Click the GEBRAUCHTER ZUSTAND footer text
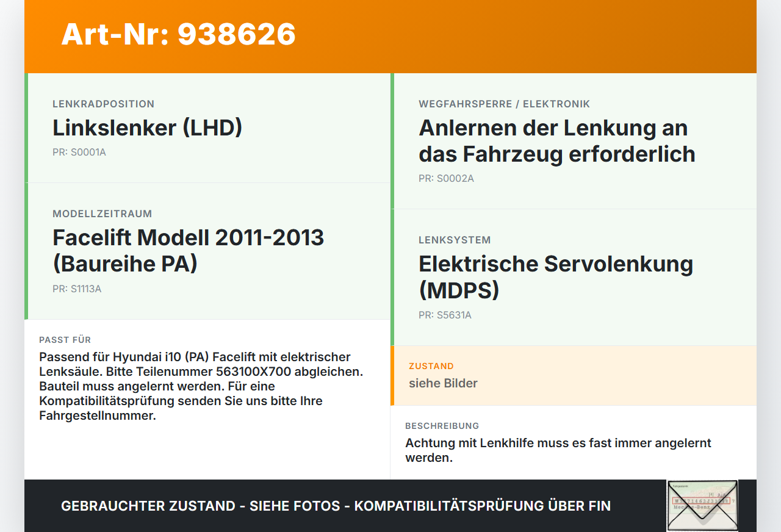Image resolution: width=781 pixels, height=532 pixels. tap(336, 506)
